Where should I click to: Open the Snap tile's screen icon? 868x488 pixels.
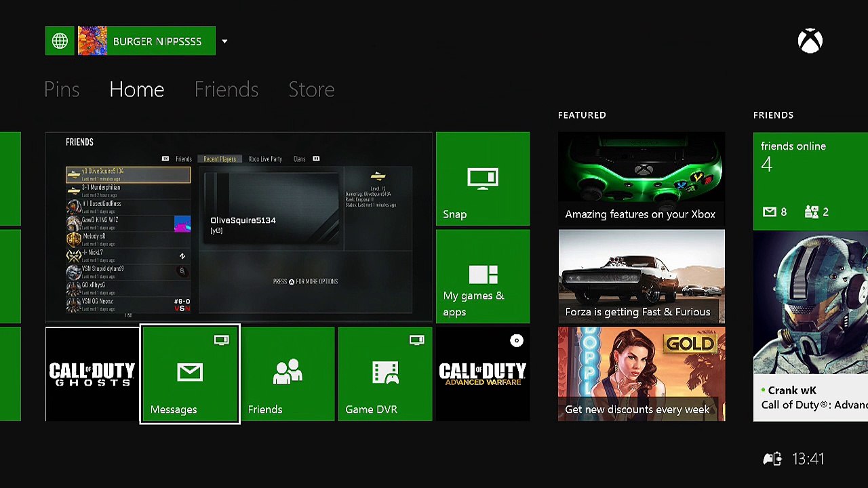[483, 178]
